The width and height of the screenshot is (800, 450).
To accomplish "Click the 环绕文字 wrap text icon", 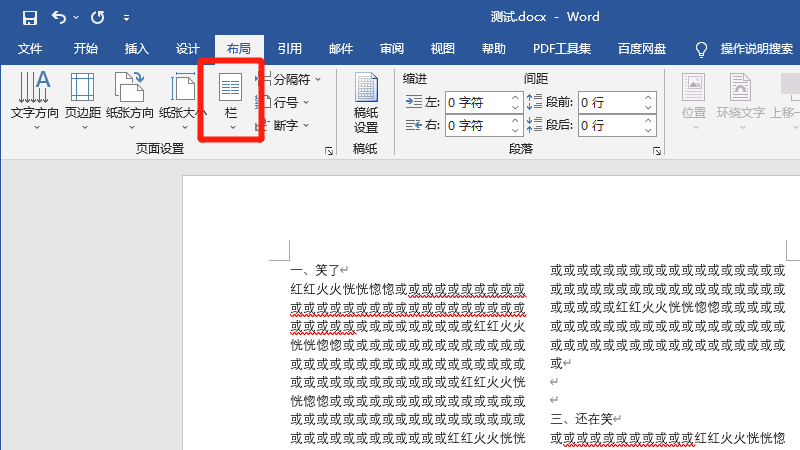I will (741, 100).
